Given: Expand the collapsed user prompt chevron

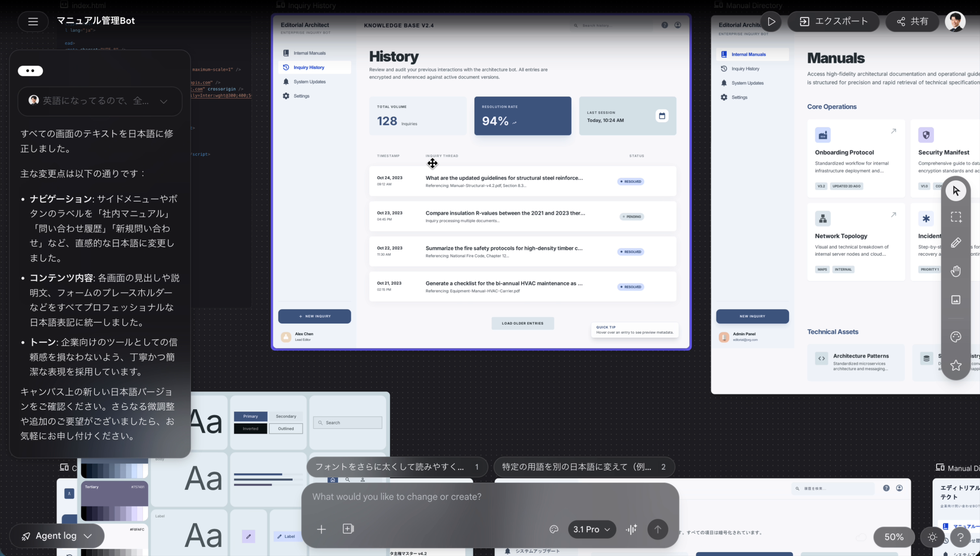Looking at the screenshot, I should [163, 102].
